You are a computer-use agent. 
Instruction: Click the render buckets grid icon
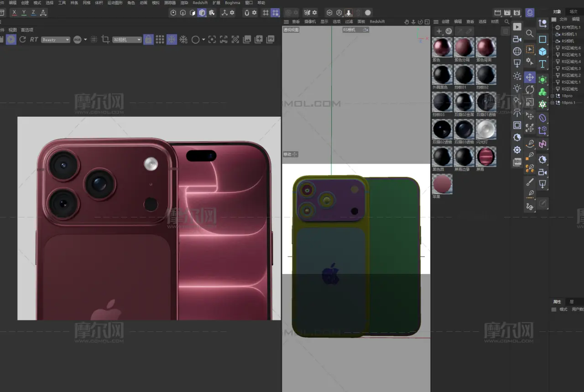(160, 40)
